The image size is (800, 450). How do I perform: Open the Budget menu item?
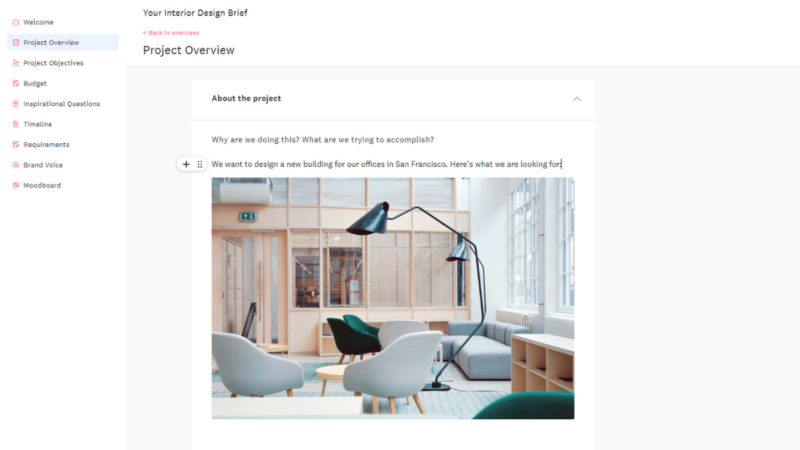coord(63,83)
